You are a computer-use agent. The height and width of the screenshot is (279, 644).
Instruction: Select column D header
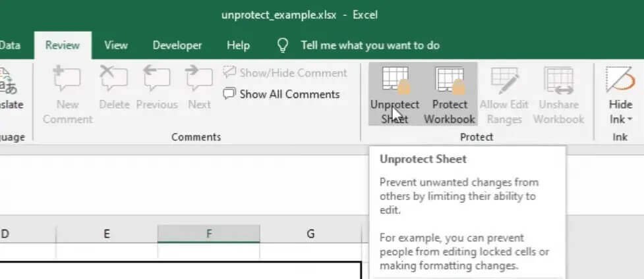[x=27, y=234]
